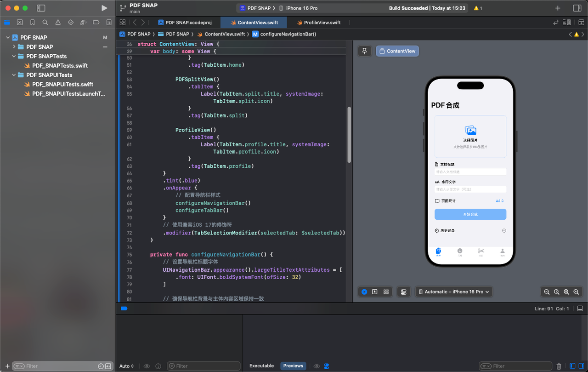This screenshot has width=588, height=372.
Task: Expand the PDF SNAP source folder
Action: click(x=14, y=47)
